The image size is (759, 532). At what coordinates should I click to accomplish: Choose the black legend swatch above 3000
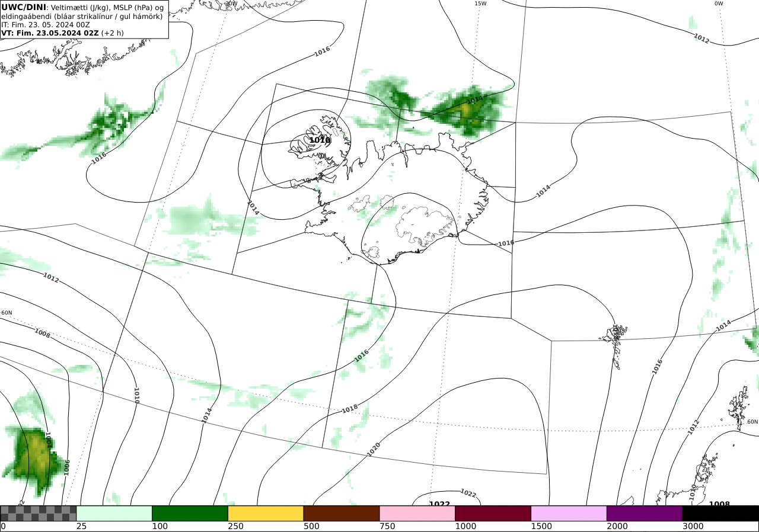coord(720,513)
